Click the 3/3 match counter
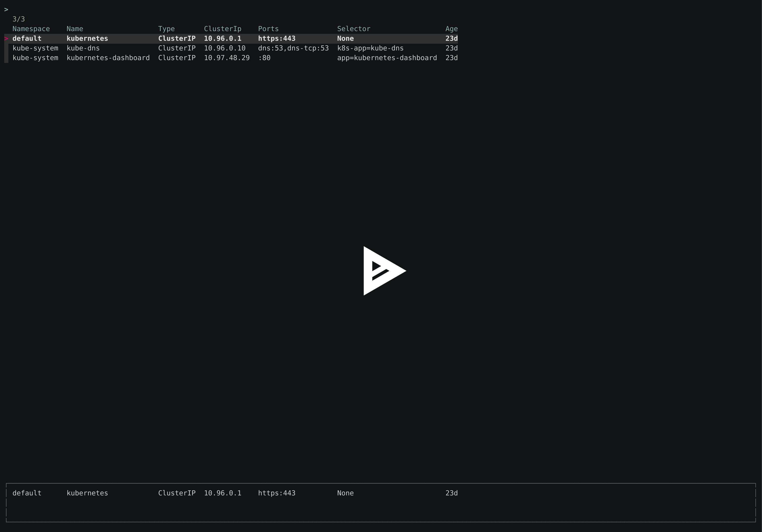Screen dimensions: 762x532 click(19, 19)
